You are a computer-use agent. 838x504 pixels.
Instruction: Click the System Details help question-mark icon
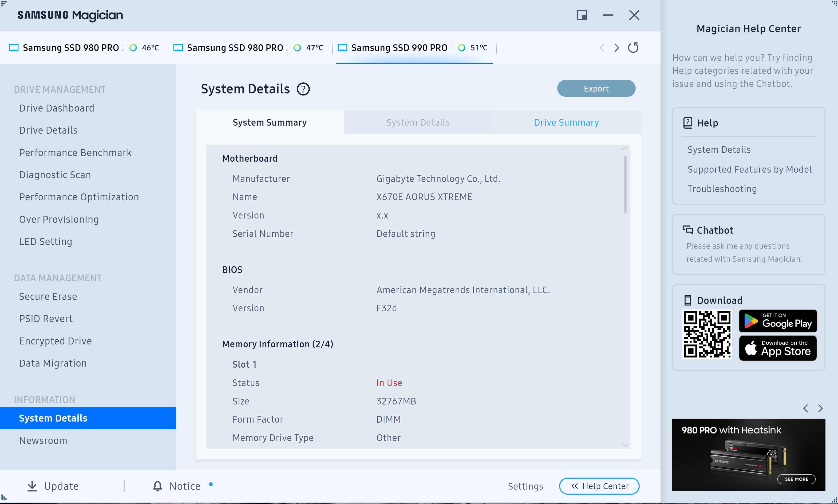[x=303, y=89]
